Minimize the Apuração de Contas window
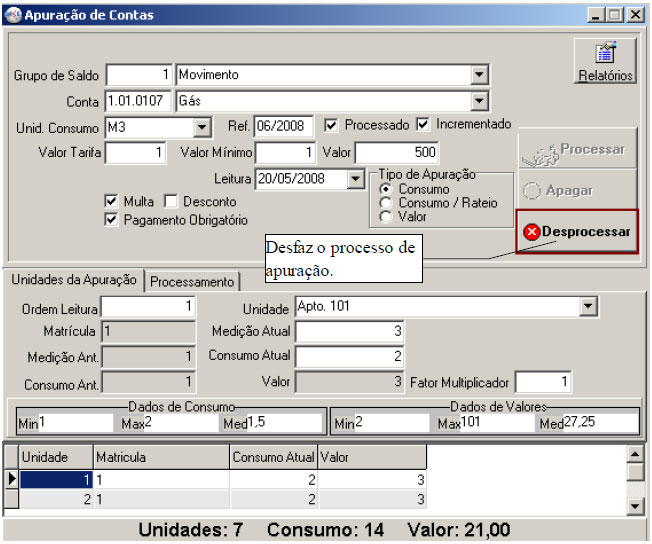Screen dimensions: 652x544 596,15
